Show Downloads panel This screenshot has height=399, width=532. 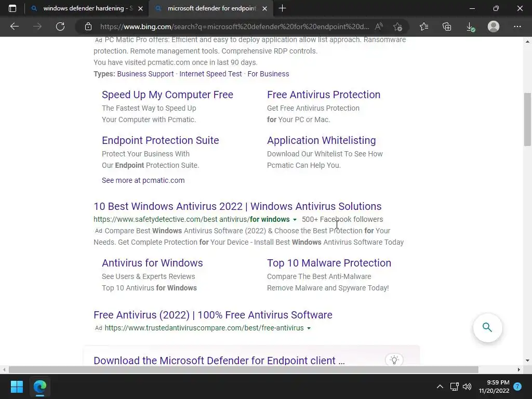(x=470, y=26)
